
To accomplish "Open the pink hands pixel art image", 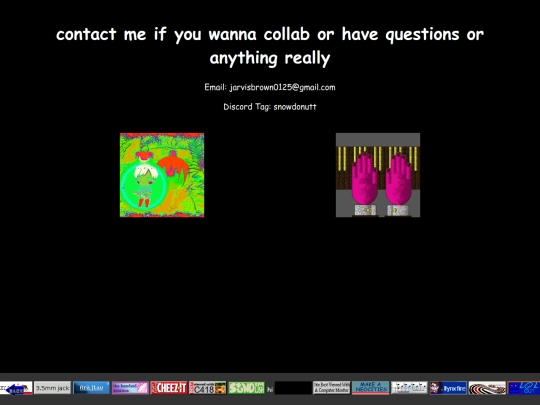I will (x=378, y=175).
